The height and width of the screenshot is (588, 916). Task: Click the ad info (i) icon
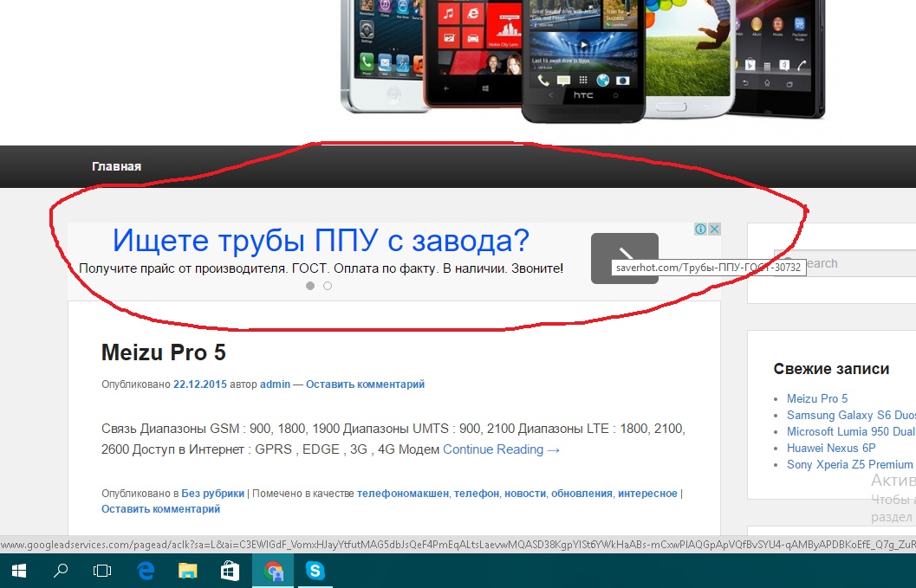pyautogui.click(x=700, y=229)
